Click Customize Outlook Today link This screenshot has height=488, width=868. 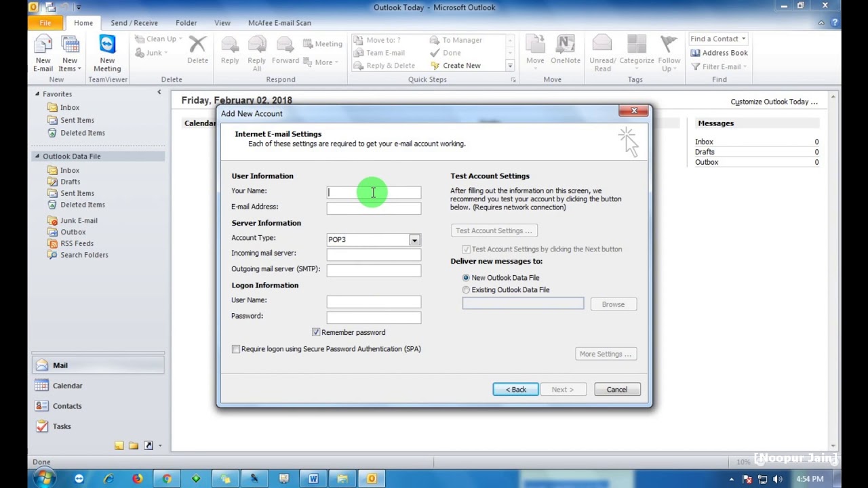[774, 102]
